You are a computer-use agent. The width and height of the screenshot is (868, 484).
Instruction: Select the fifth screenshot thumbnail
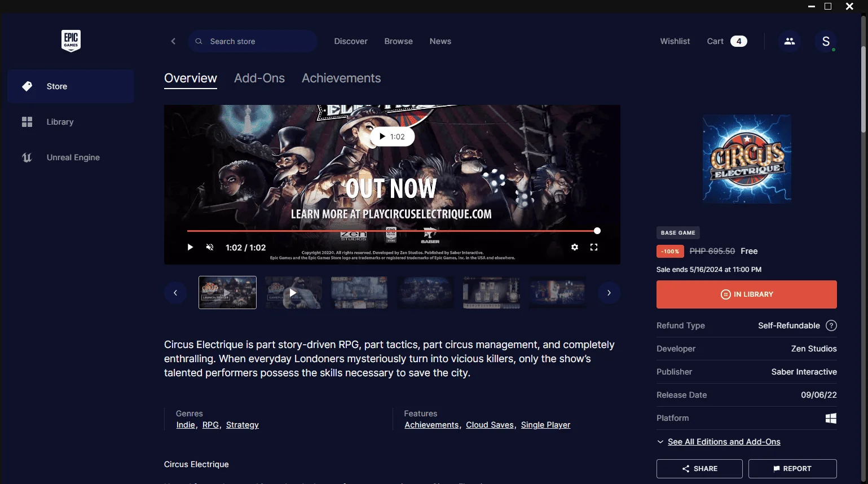click(491, 292)
